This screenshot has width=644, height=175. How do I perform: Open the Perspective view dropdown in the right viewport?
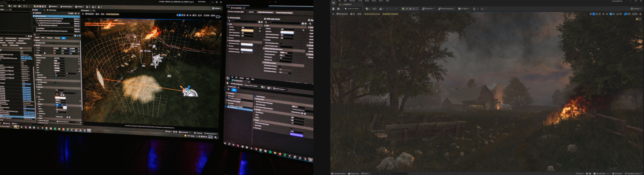coord(342,14)
